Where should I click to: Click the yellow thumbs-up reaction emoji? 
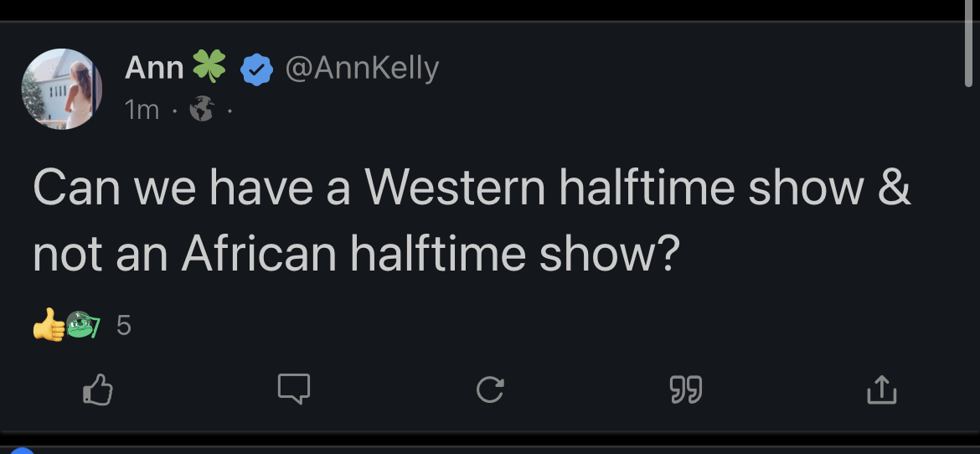48,325
